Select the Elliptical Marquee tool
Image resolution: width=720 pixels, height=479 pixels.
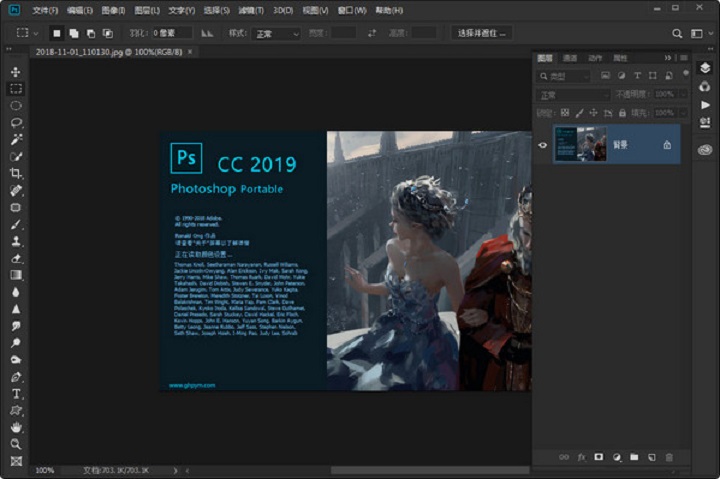16,106
